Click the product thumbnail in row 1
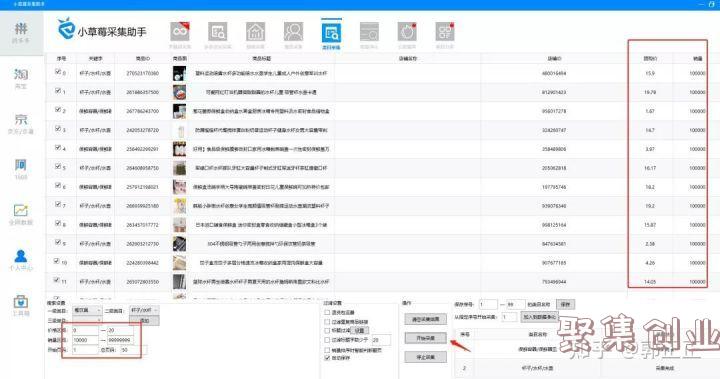The width and height of the screenshot is (720, 379). pos(180,92)
